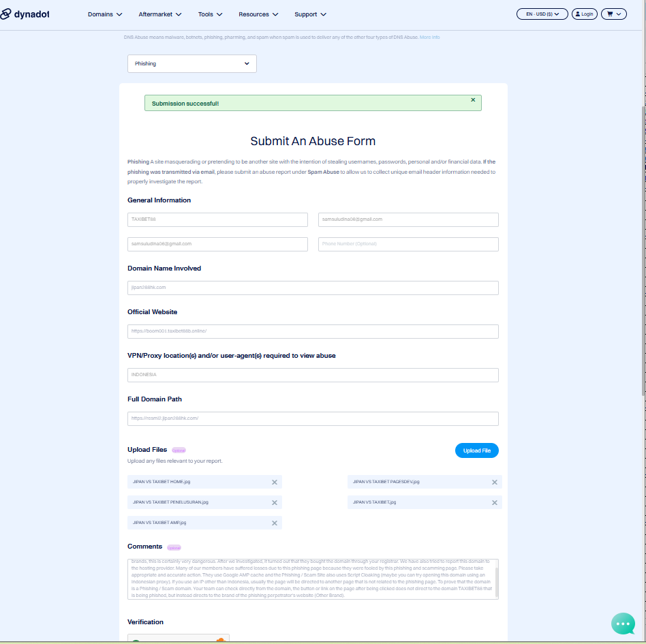Click the Official Website field
The image size is (646, 644).
coord(313,331)
